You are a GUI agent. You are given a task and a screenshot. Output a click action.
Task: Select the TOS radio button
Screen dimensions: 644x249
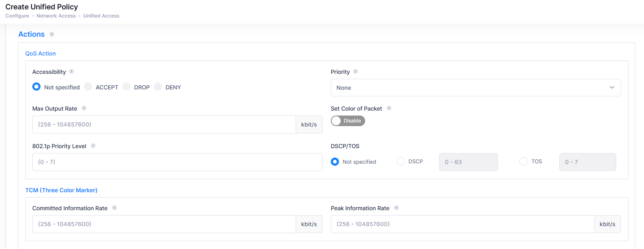tap(523, 162)
